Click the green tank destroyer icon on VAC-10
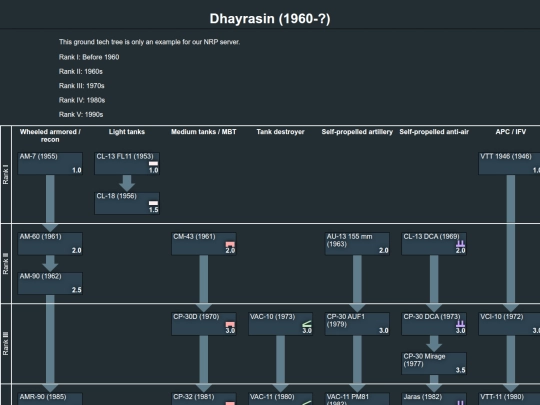This screenshot has width=540, height=405. (307, 324)
